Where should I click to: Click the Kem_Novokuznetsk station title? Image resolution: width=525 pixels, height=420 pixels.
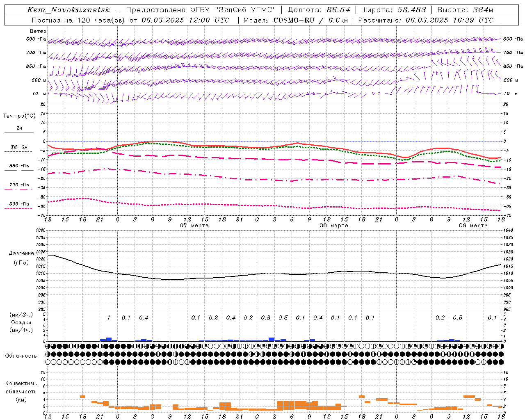coord(68,10)
